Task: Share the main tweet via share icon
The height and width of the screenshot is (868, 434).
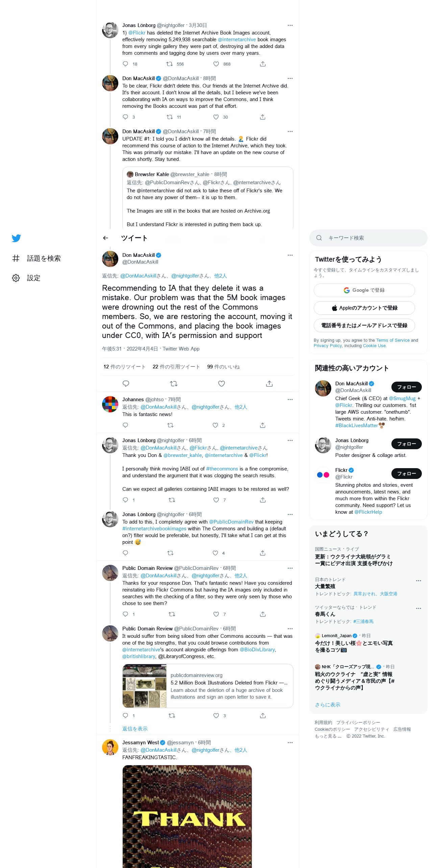Action: [269, 384]
